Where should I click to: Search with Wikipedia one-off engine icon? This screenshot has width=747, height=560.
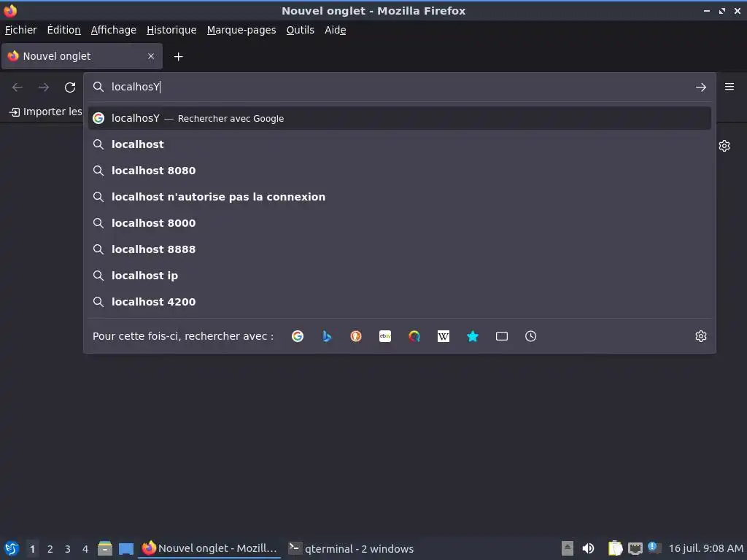click(443, 336)
